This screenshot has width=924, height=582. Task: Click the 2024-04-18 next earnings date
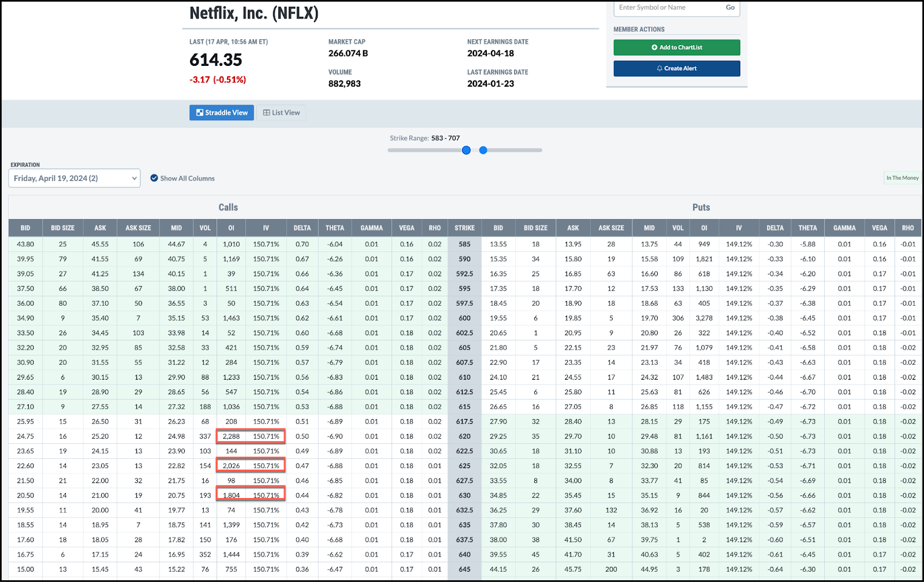pos(490,53)
